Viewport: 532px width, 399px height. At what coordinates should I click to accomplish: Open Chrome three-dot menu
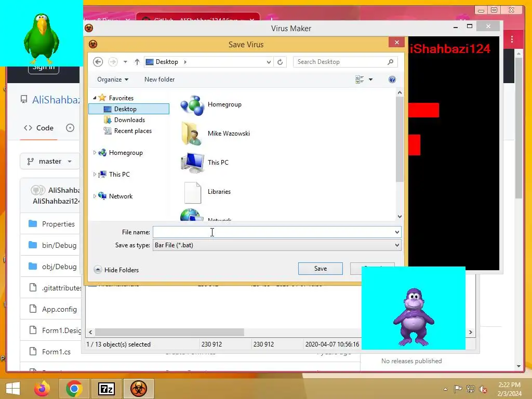click(x=512, y=39)
